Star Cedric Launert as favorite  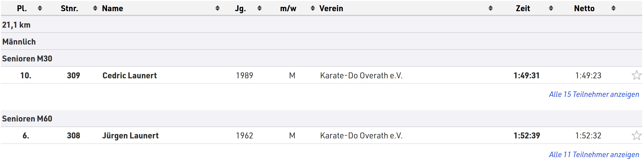click(x=636, y=75)
